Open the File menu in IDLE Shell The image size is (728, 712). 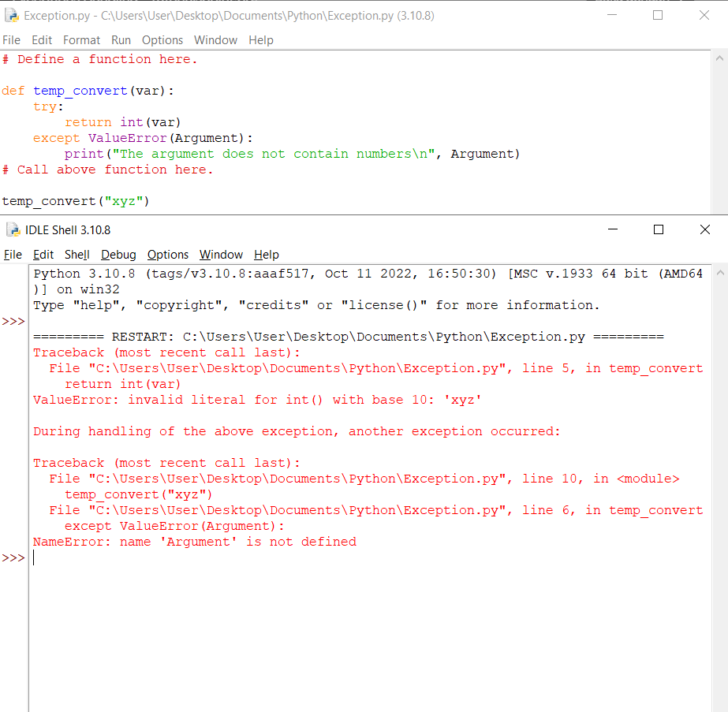tap(13, 255)
